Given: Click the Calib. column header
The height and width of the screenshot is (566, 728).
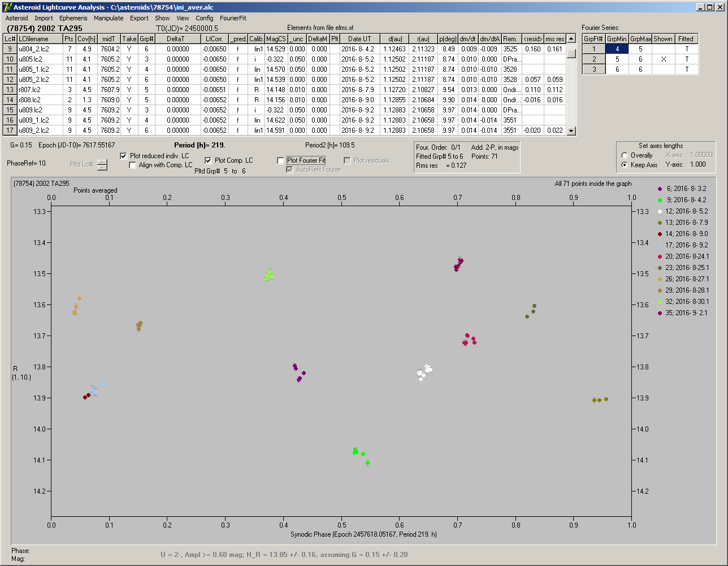Looking at the screenshot, I should pos(256,39).
